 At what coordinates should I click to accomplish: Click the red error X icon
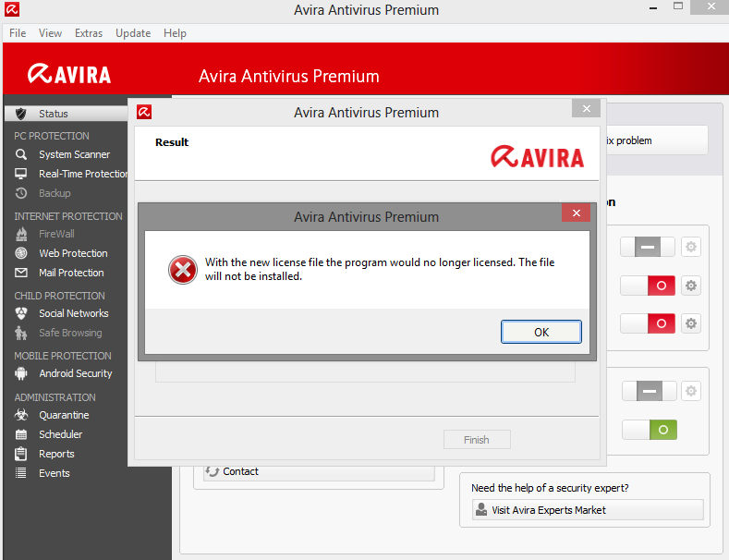pos(183,270)
